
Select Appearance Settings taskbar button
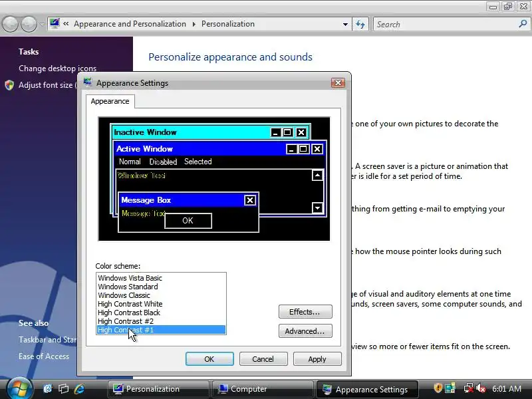(367, 389)
